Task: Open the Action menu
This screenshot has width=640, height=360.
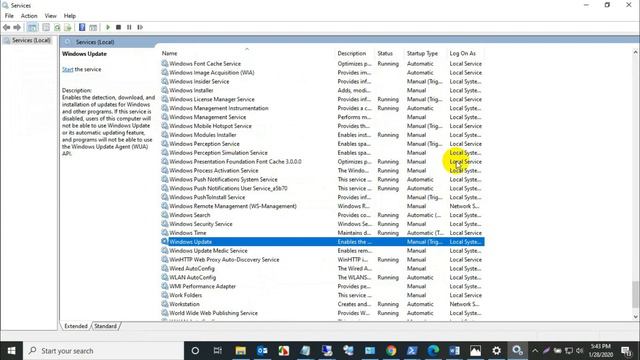Action: pyautogui.click(x=29, y=16)
